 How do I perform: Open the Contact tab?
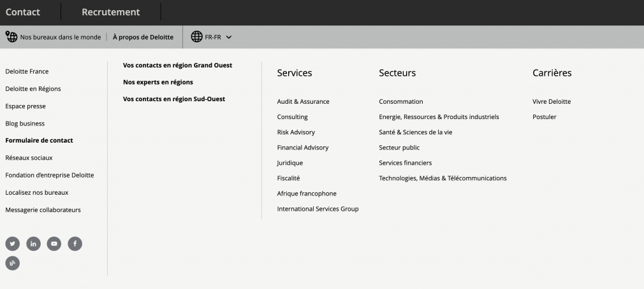click(22, 12)
